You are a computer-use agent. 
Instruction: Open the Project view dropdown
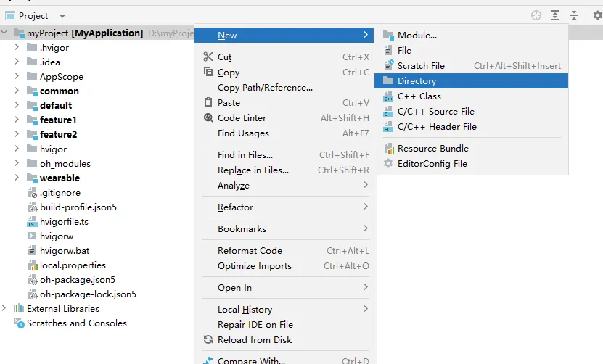[x=62, y=16]
